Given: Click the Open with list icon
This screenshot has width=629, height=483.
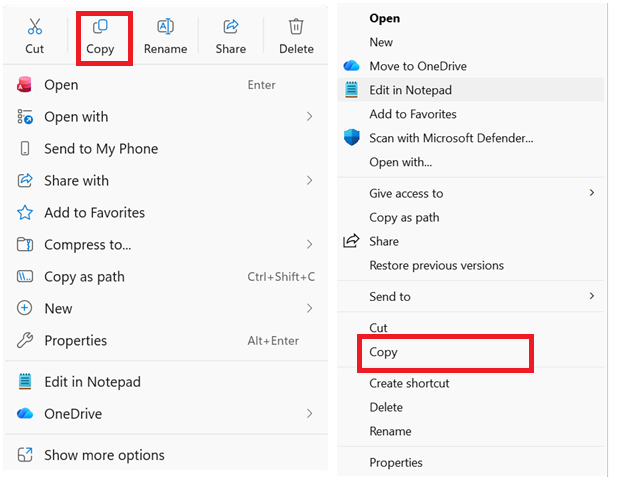Looking at the screenshot, I should 25,117.
